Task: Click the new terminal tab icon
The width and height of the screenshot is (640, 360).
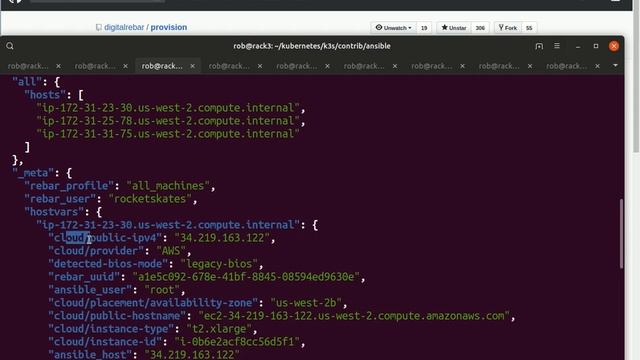Action: pyautogui.click(x=539, y=46)
